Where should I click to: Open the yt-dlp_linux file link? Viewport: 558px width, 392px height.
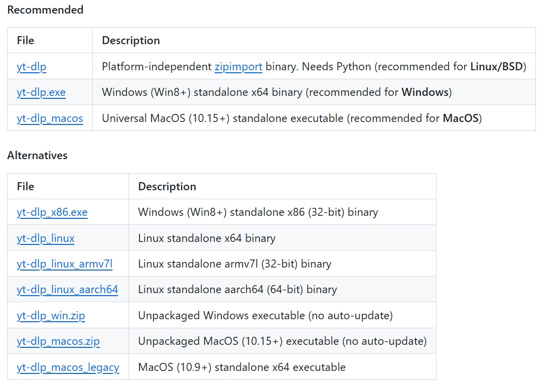[x=46, y=238]
